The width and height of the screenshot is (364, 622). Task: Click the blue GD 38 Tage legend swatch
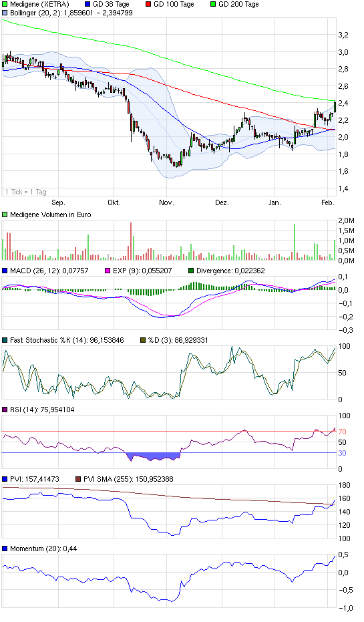coord(88,5)
